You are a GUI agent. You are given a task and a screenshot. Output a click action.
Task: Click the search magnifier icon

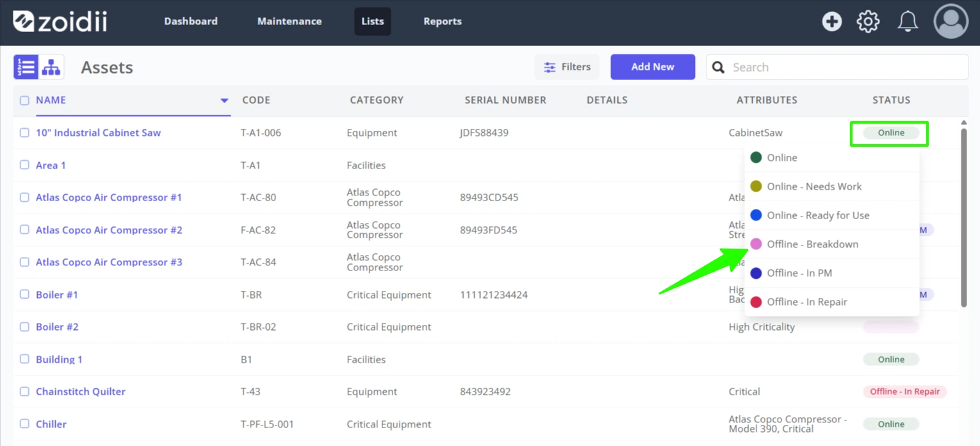719,67
